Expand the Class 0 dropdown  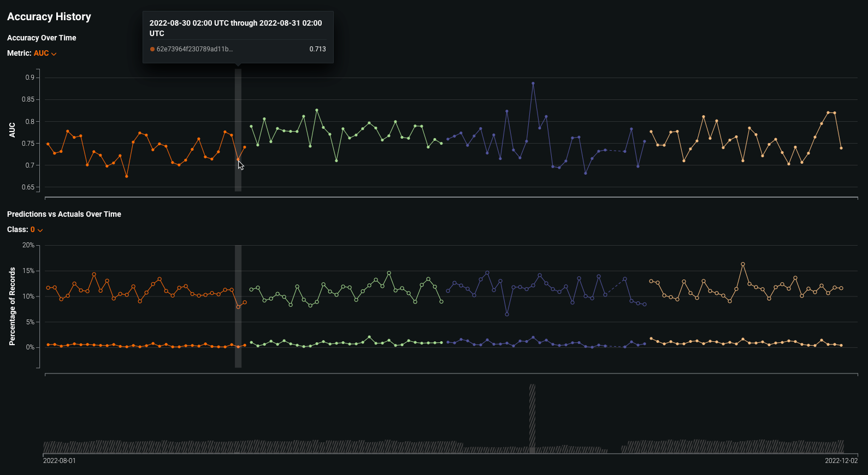pos(33,230)
